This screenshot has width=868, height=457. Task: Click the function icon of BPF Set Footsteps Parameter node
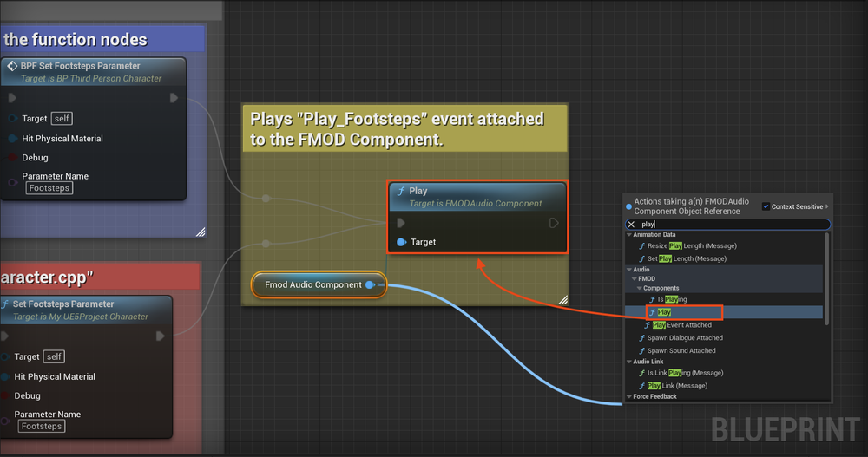11,66
